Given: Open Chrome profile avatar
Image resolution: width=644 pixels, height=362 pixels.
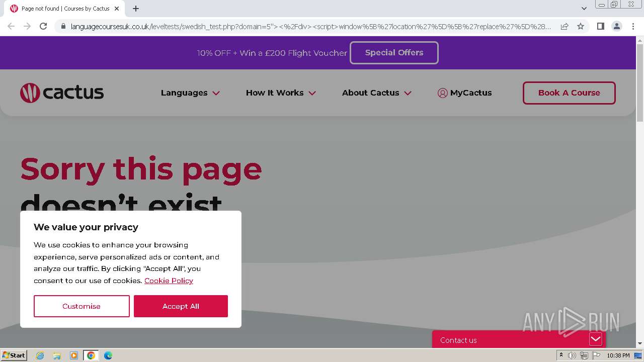Looking at the screenshot, I should click(616, 26).
